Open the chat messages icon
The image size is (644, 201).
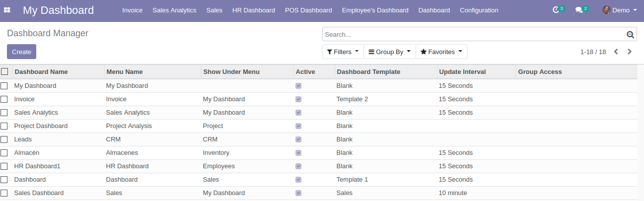click(578, 10)
